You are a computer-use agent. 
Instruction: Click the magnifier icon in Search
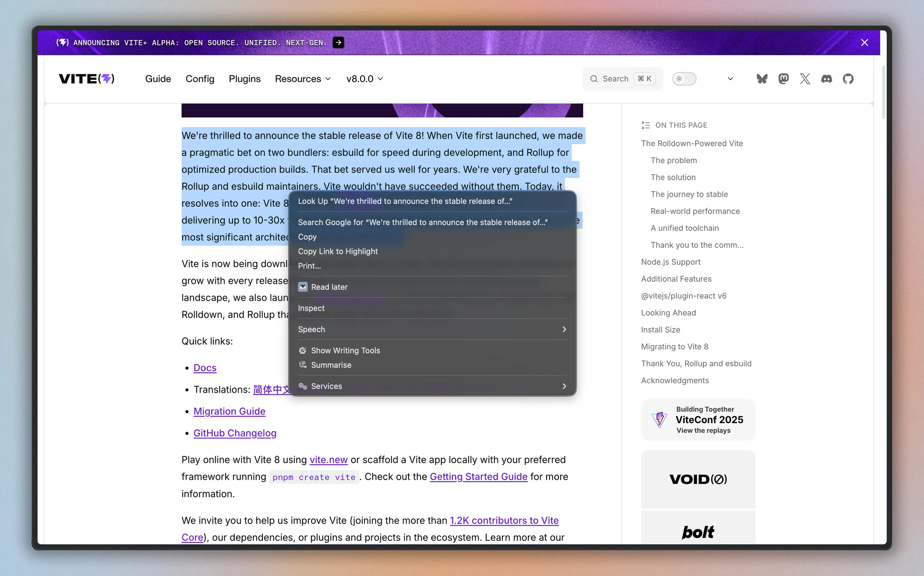[x=594, y=79]
